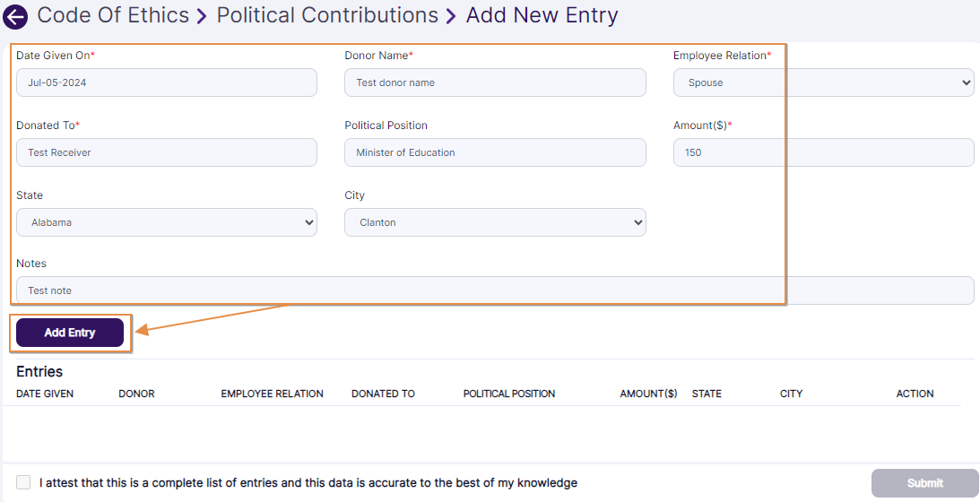This screenshot has height=502, width=980.
Task: Focus the Notes text field
Action: pos(495,290)
